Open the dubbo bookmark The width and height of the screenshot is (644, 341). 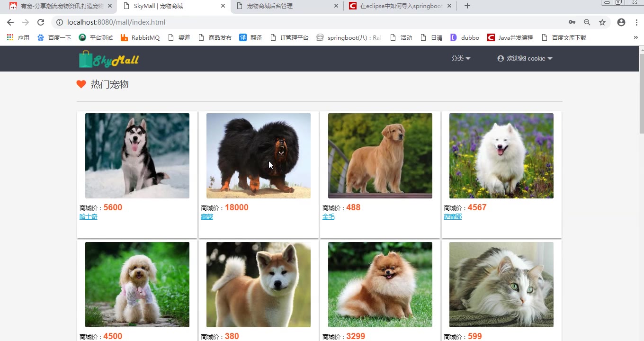point(465,37)
